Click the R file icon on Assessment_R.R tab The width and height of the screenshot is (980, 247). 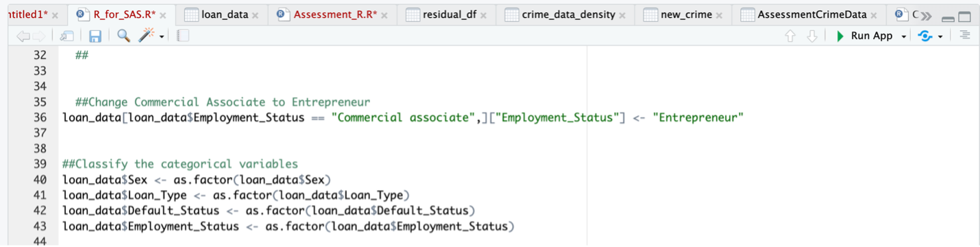[284, 14]
